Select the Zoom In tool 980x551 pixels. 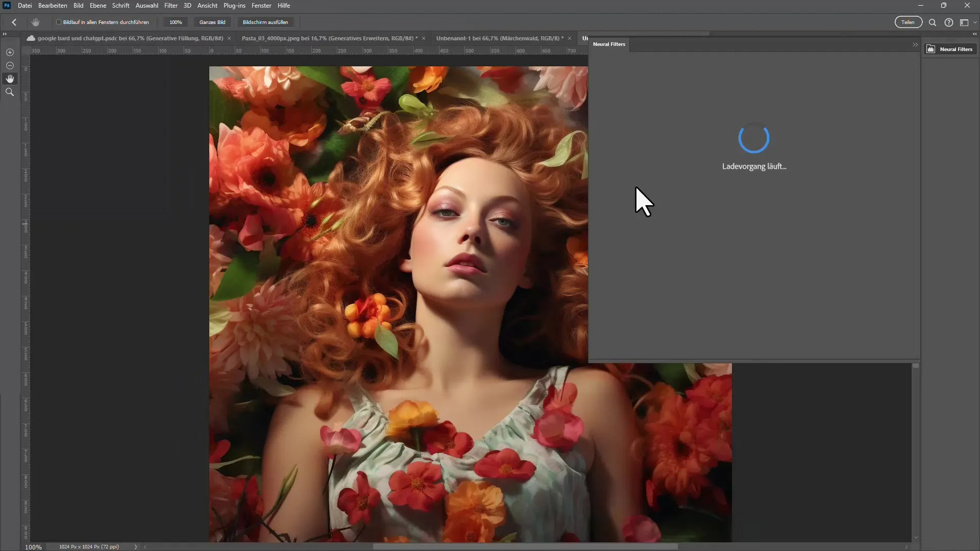[10, 53]
